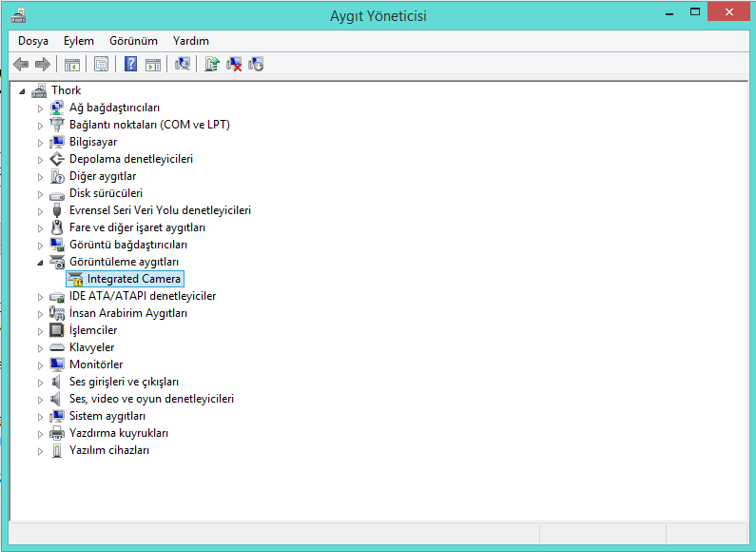Select Ses, video ve oyun denetleyicileri label
This screenshot has height=552, width=756.
[x=151, y=399]
